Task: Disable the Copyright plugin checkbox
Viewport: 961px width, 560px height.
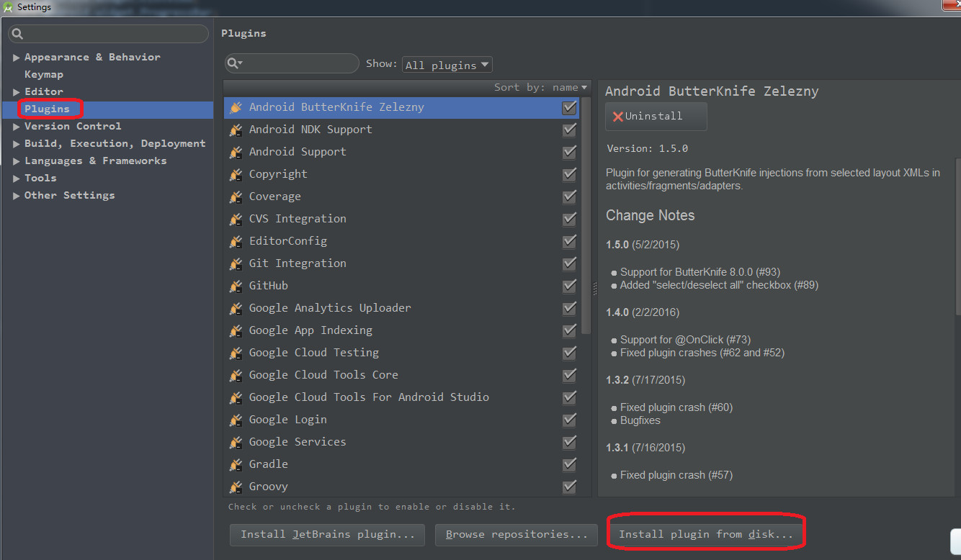Action: (569, 174)
